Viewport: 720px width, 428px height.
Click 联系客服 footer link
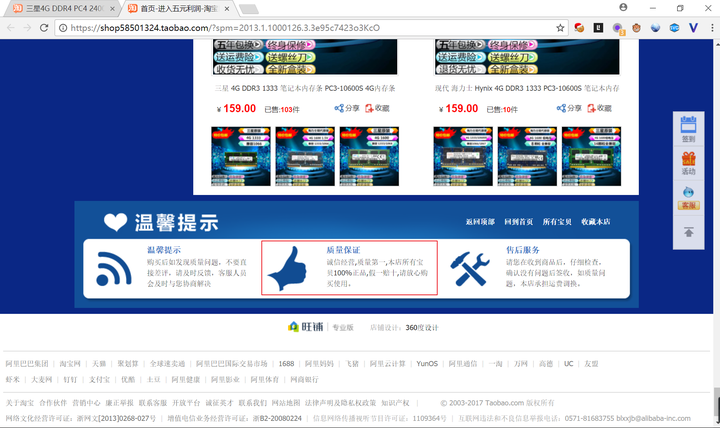153,403
